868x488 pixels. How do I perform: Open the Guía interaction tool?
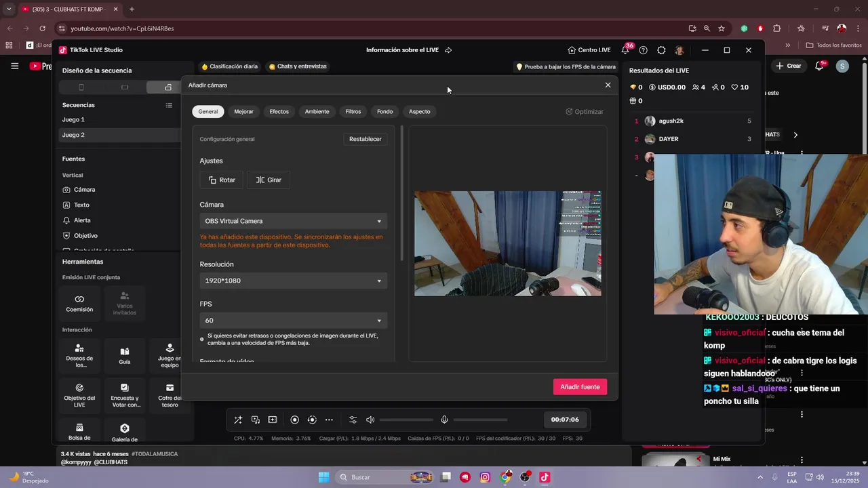pyautogui.click(x=125, y=356)
